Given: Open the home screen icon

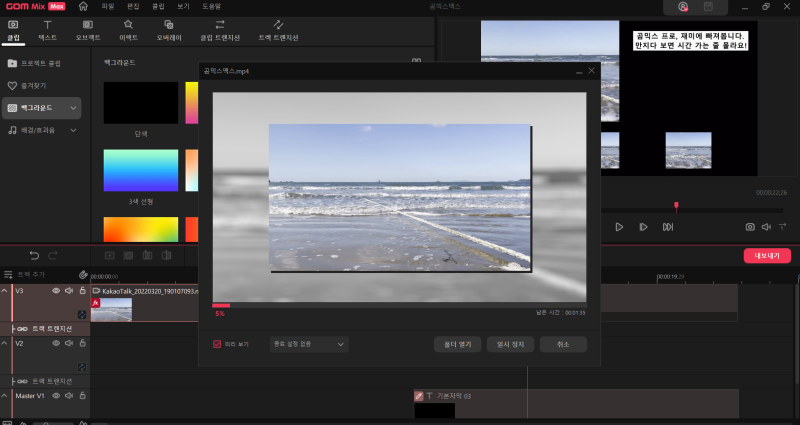Looking at the screenshot, I should pos(83,6).
